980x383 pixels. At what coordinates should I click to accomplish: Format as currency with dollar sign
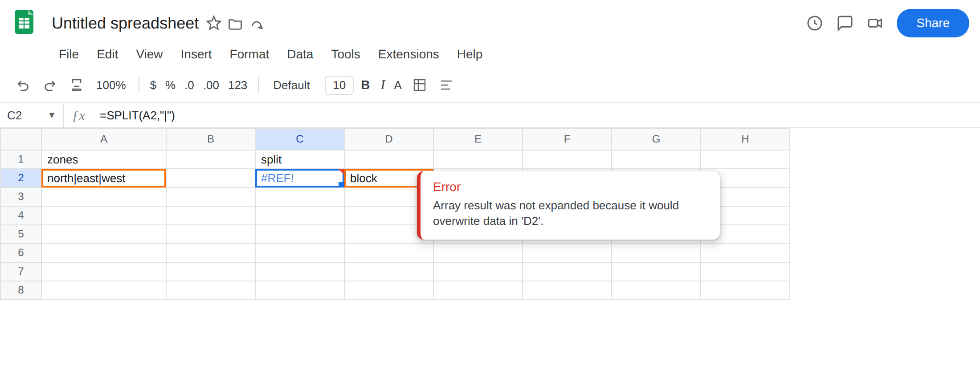click(x=153, y=85)
